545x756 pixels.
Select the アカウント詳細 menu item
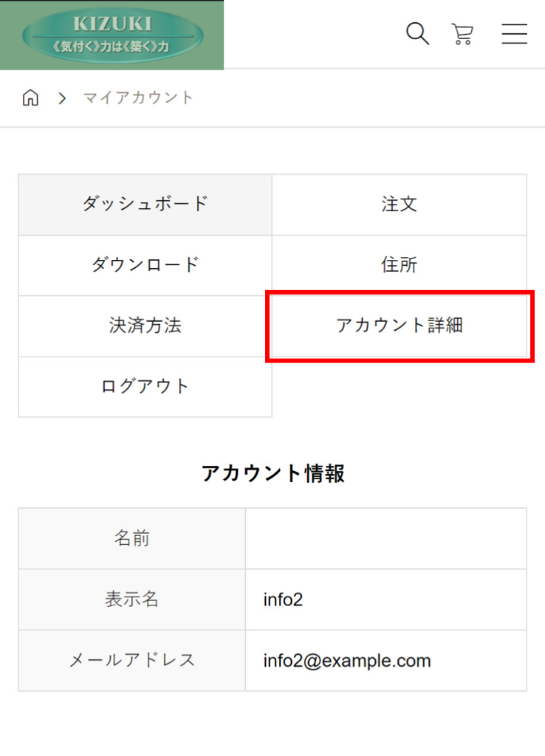pos(399,326)
